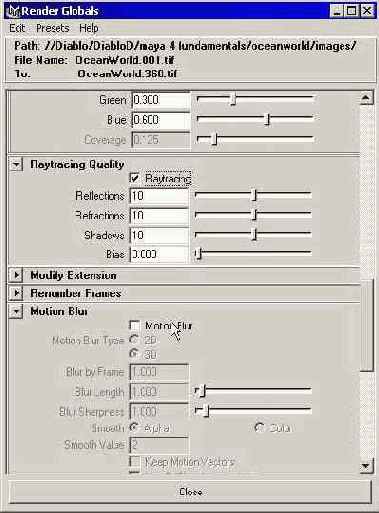Click the Reflections slider handle
Image resolution: width=379 pixels, height=513 pixels.
pyautogui.click(x=254, y=195)
